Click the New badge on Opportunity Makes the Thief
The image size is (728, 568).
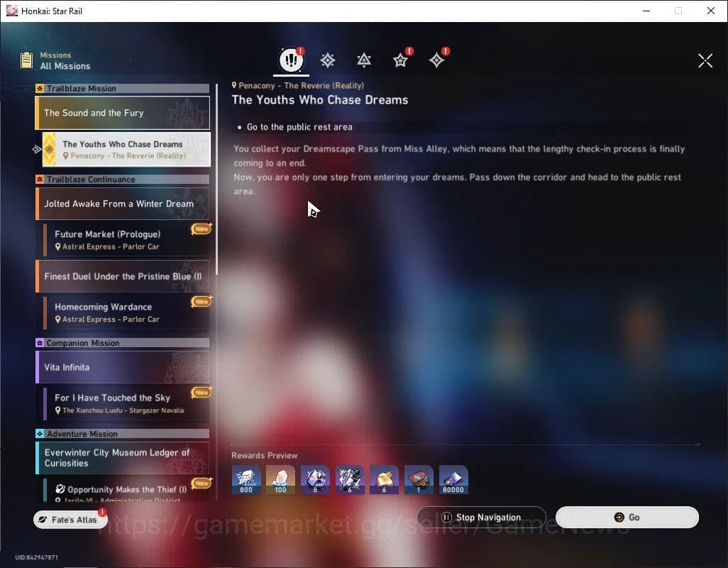(x=202, y=483)
